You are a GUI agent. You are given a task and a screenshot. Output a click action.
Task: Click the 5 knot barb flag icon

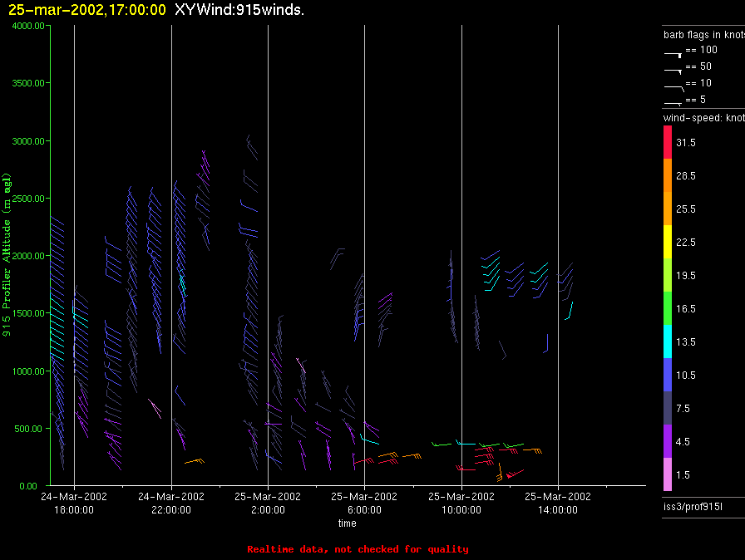coord(673,103)
